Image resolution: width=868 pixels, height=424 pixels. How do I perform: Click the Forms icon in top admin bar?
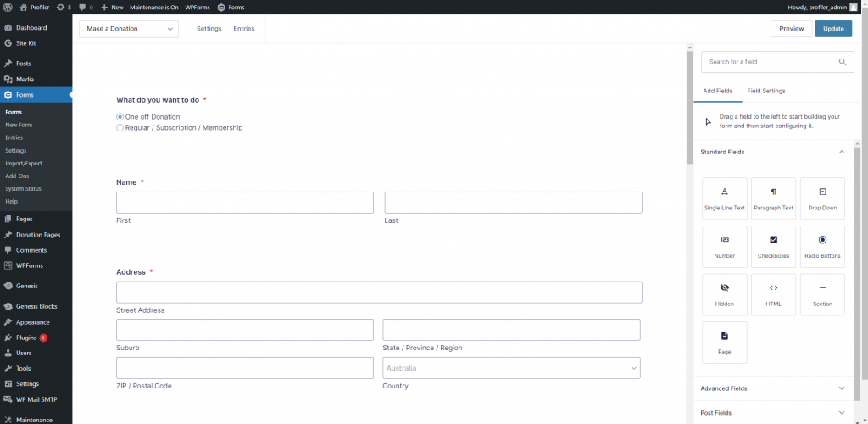click(x=221, y=7)
